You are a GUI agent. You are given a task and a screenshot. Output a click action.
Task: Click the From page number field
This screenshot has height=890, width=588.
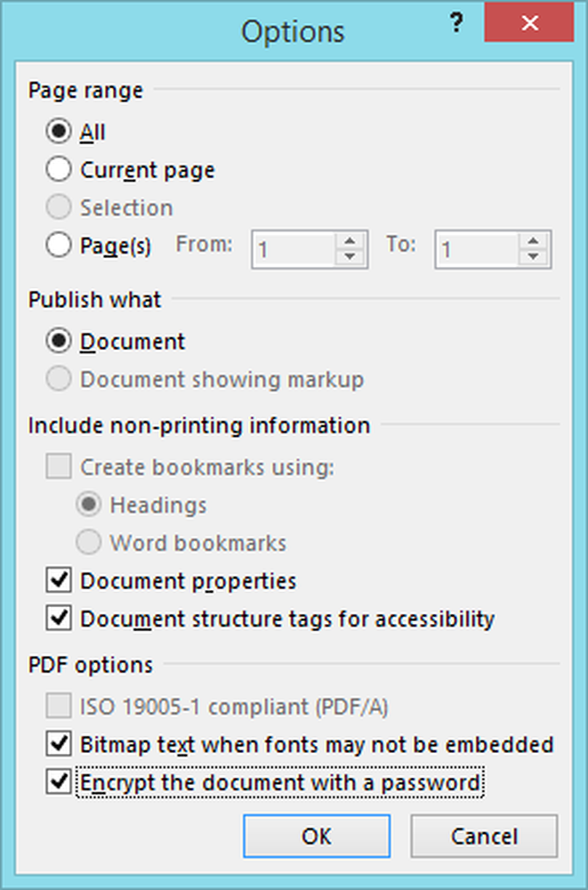294,248
